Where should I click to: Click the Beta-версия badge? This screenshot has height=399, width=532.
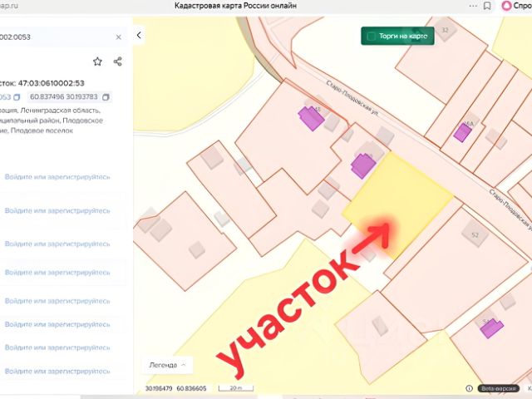pyautogui.click(x=498, y=388)
